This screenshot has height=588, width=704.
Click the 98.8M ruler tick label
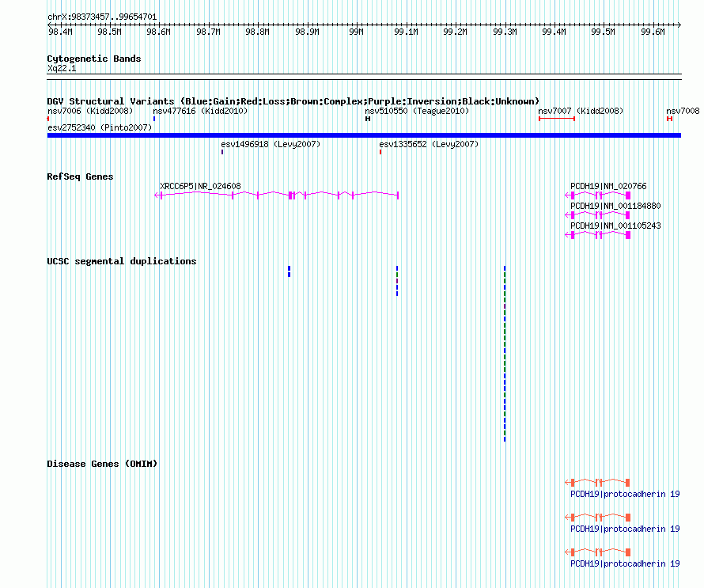point(257,32)
